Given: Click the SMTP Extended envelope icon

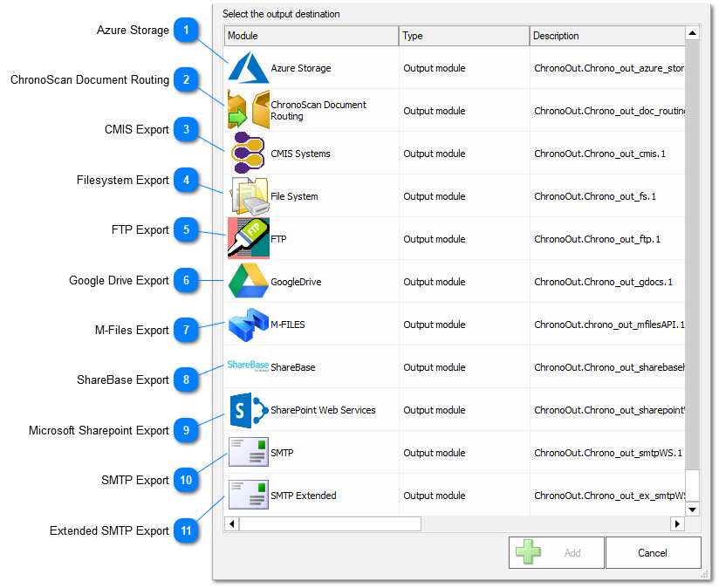Looking at the screenshot, I should [x=249, y=495].
